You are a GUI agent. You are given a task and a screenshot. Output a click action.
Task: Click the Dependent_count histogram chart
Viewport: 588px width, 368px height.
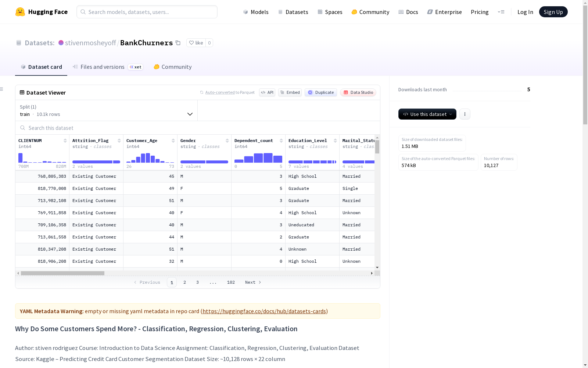point(258,158)
